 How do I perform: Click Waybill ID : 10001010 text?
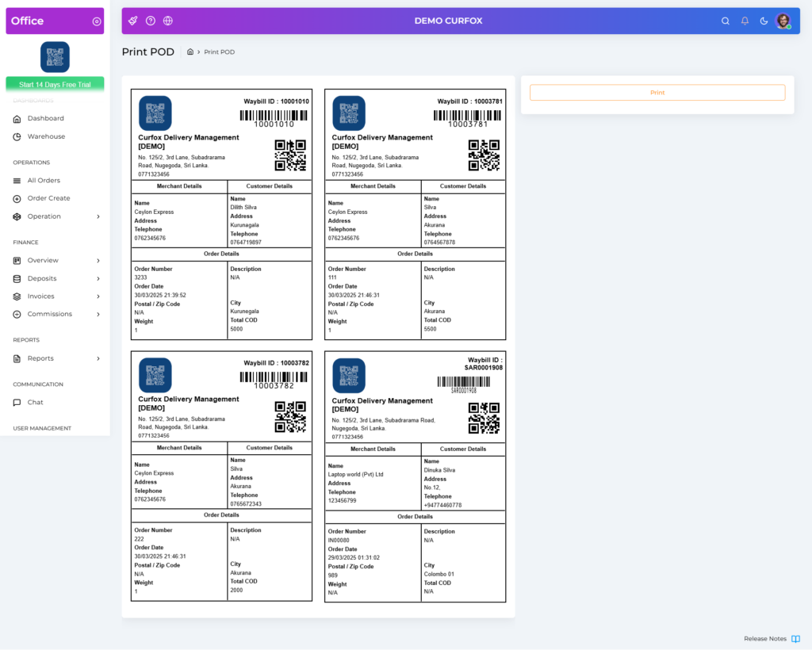pos(276,101)
